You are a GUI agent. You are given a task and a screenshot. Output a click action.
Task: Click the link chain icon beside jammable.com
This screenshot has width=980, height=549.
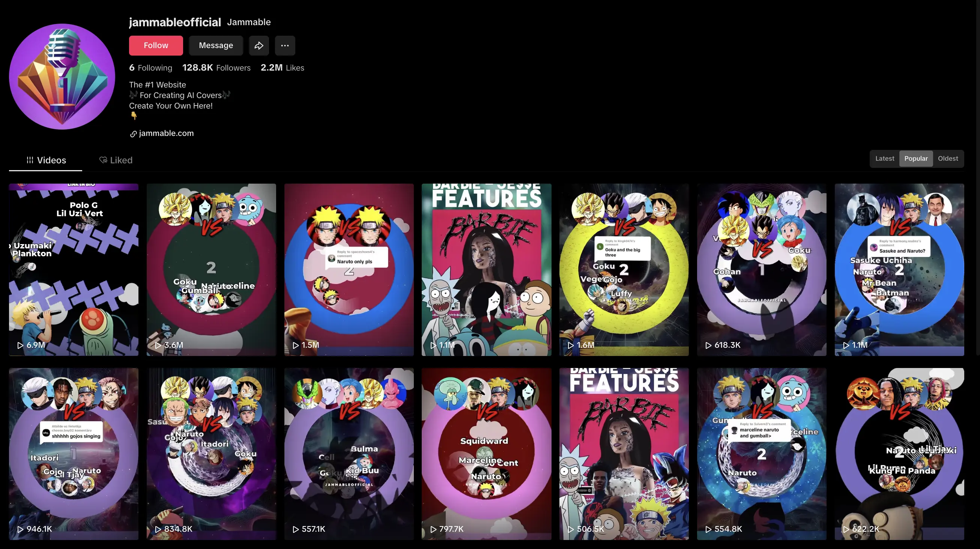pos(133,134)
